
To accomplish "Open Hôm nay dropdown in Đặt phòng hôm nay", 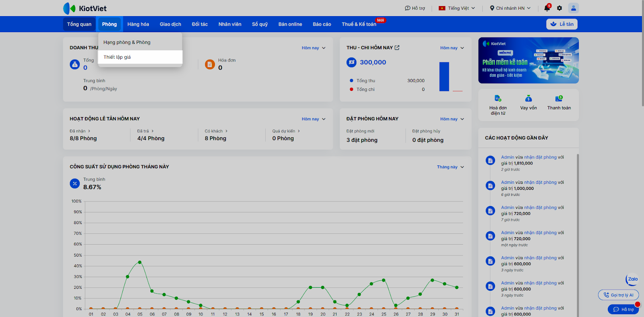I will pyautogui.click(x=452, y=119).
